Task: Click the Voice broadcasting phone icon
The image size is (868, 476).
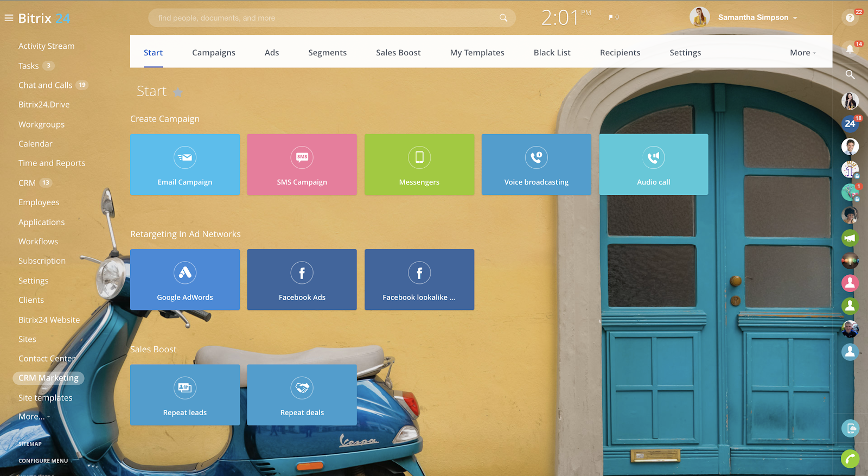Action: 537,157
